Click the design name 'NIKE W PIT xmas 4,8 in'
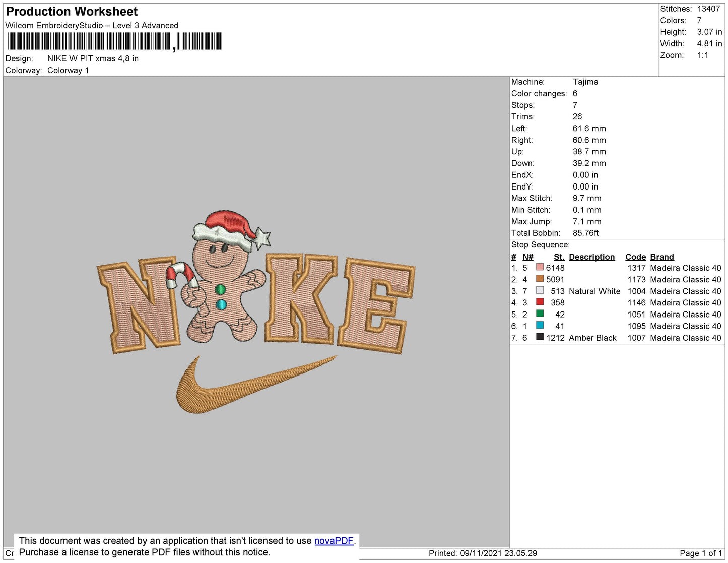 [93, 58]
